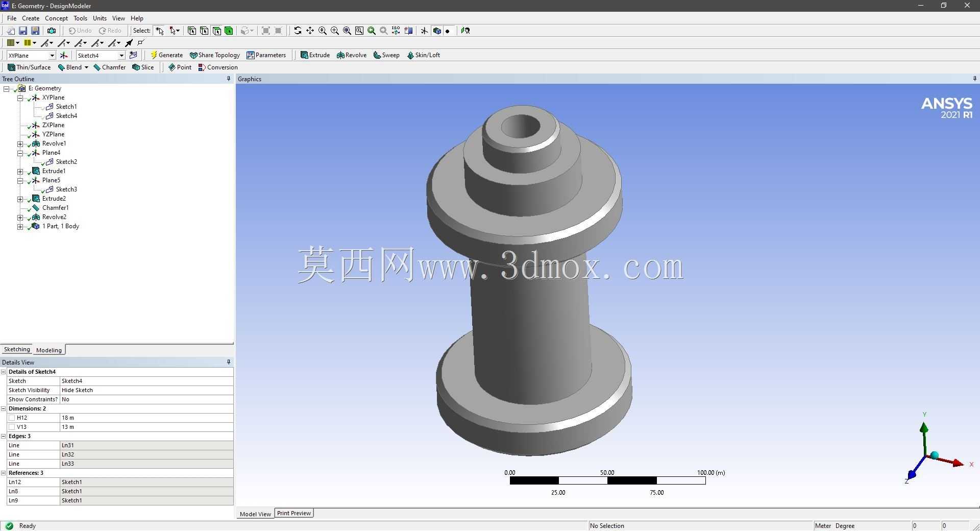Select the Box Zoom tool
The image size is (980, 531).
(x=334, y=31)
